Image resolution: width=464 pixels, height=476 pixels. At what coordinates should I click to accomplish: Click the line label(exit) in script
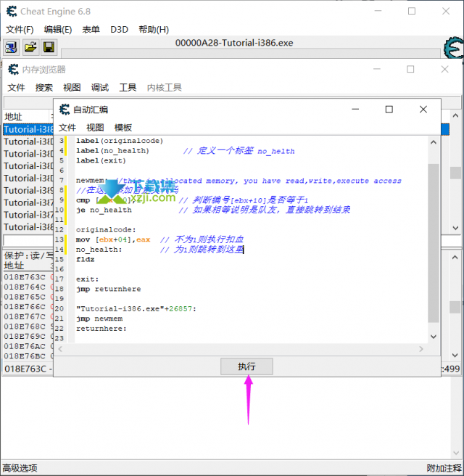[x=101, y=160]
